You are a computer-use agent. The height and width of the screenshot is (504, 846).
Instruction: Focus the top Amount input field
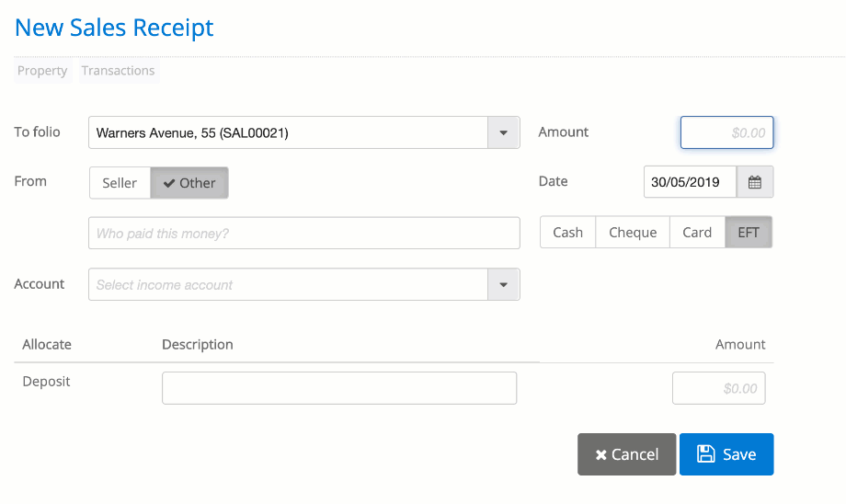726,132
